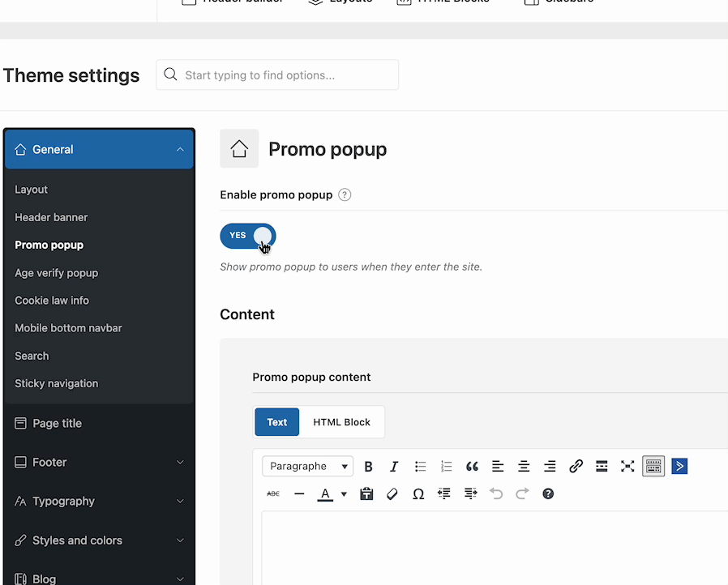Expand the Blog section

(99, 579)
